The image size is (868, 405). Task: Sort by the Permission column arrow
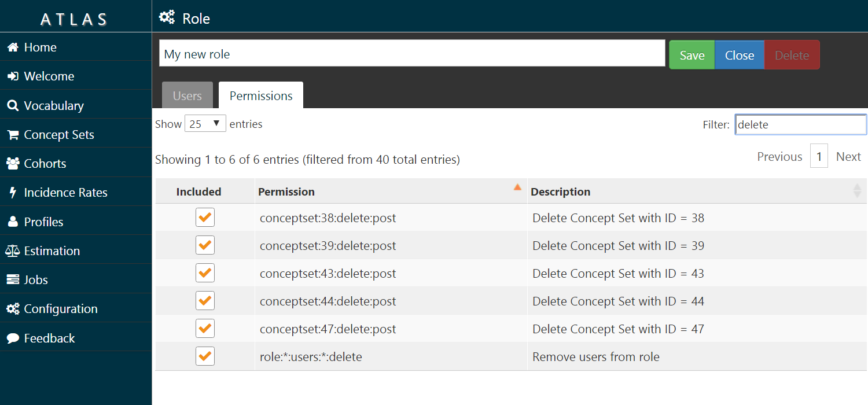pyautogui.click(x=516, y=188)
